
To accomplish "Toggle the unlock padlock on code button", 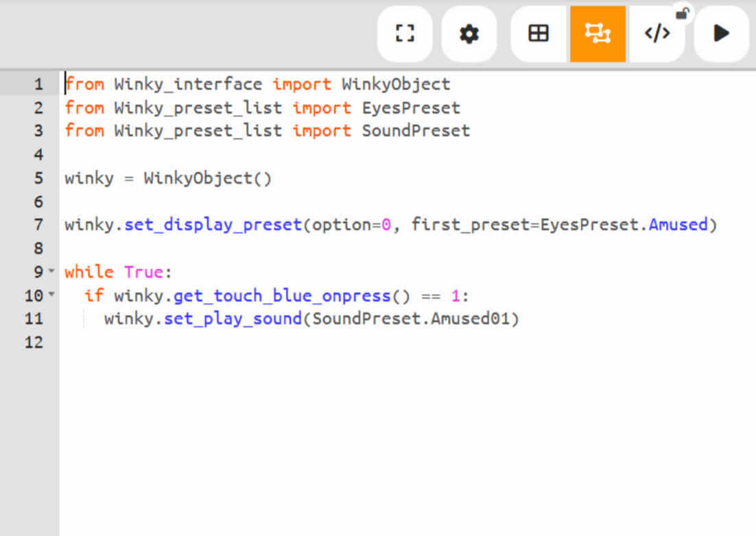I will pos(682,13).
